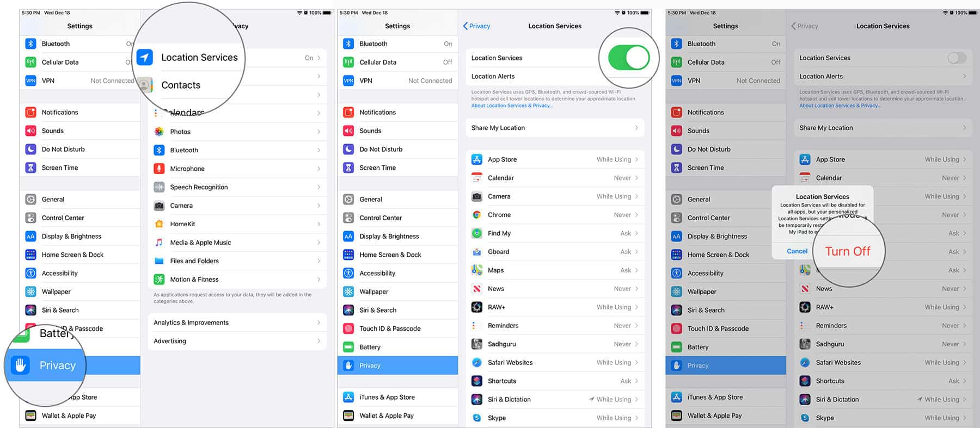Tap 'Home Screen & Dock' label in middle screenshot
Image resolution: width=980 pixels, height=428 pixels.
pos(390,255)
